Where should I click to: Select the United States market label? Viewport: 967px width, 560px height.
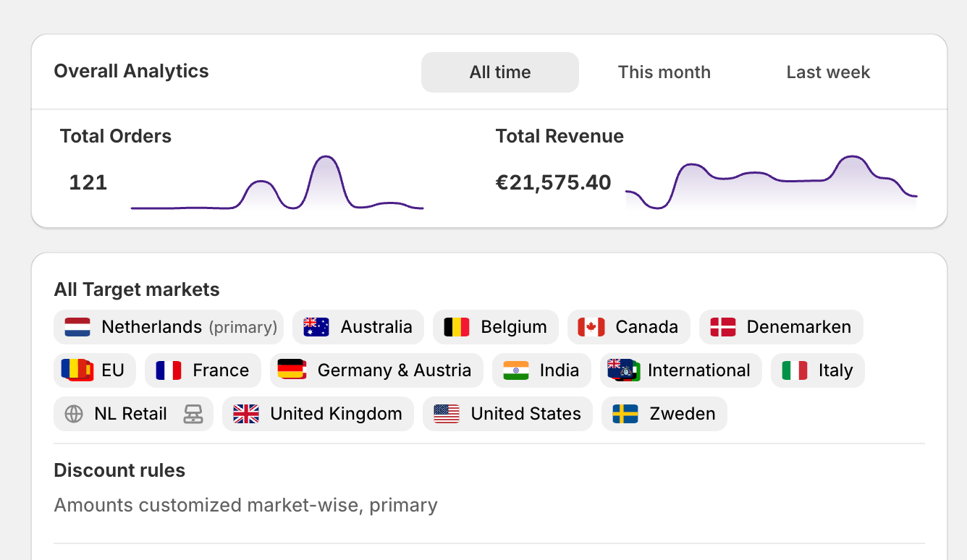[526, 414]
